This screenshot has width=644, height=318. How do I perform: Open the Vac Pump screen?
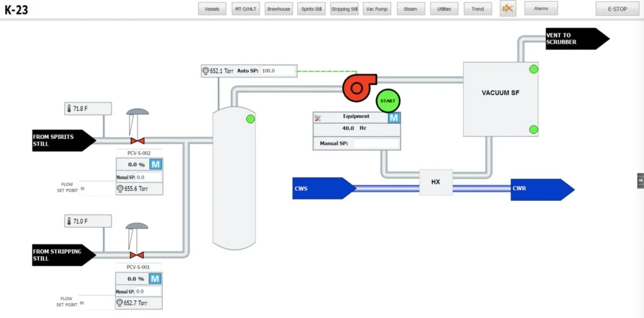377,8
